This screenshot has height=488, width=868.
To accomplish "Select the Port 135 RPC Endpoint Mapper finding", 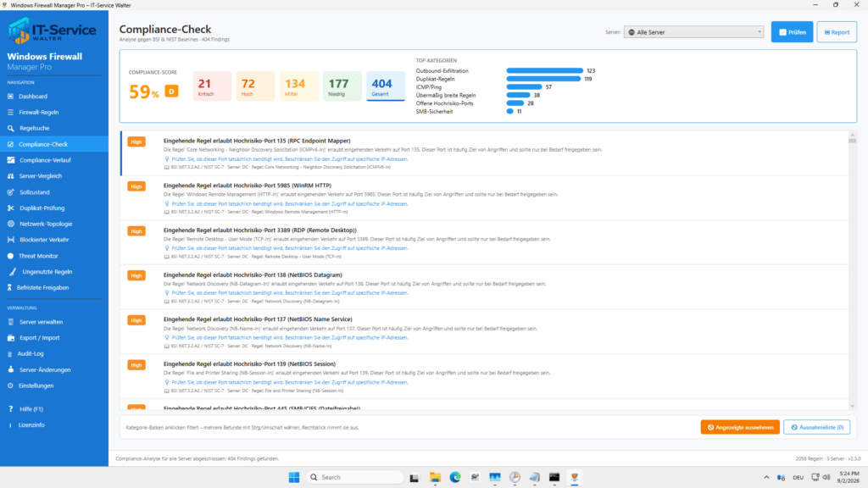I will coord(484,153).
